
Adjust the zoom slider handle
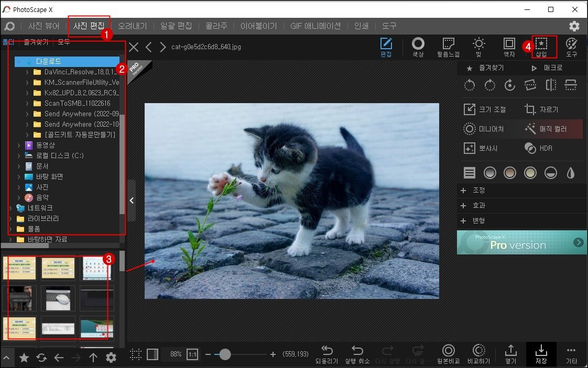tap(225, 354)
